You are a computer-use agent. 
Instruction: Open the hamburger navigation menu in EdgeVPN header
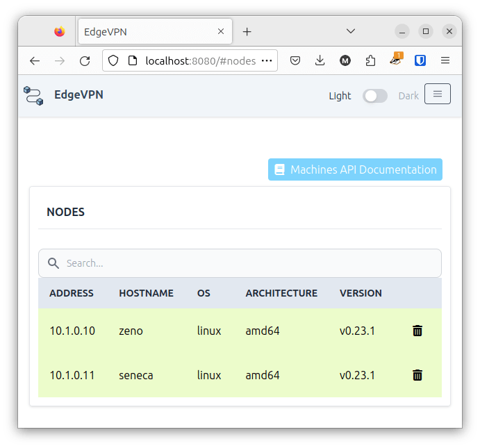pos(438,94)
